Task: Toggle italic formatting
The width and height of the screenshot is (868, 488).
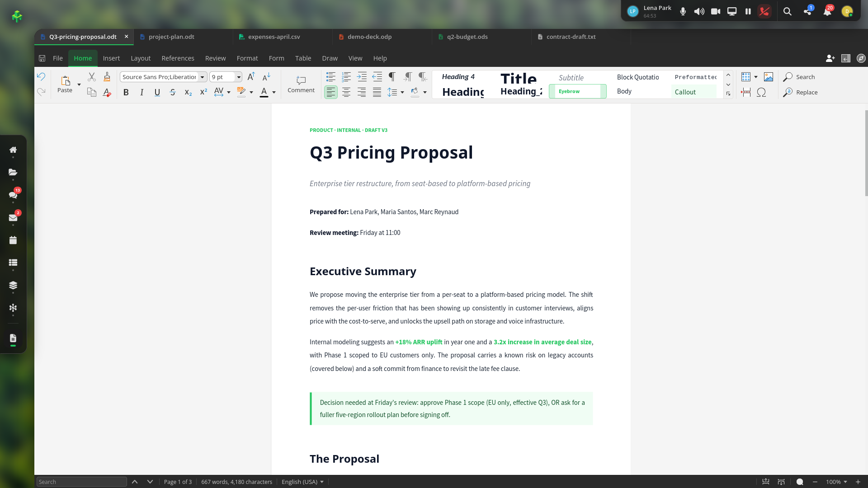Action: [x=142, y=92]
